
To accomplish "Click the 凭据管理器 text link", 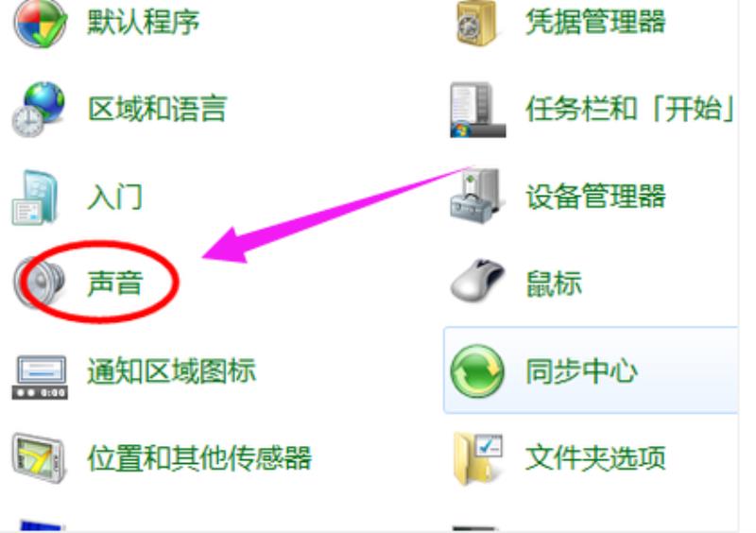I will [x=596, y=22].
